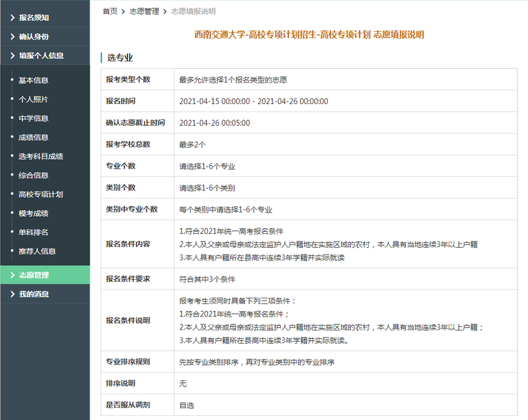The width and height of the screenshot is (528, 420).
Task: Click the value 请选择1-6个专业
Action: (x=207, y=166)
